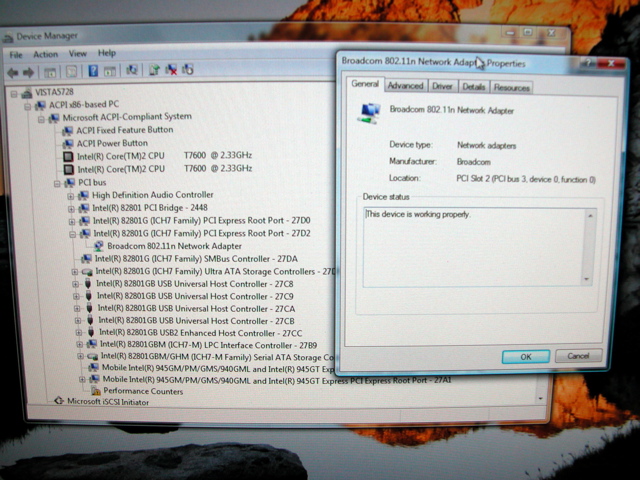Image resolution: width=640 pixels, height=480 pixels.
Task: Switch to the Driver tab
Action: [x=442, y=86]
